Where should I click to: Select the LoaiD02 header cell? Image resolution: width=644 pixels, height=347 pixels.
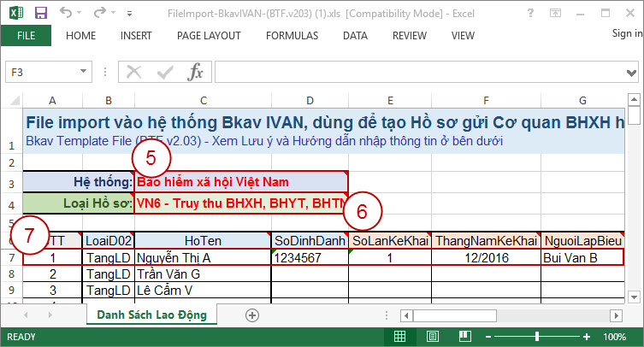tap(109, 241)
